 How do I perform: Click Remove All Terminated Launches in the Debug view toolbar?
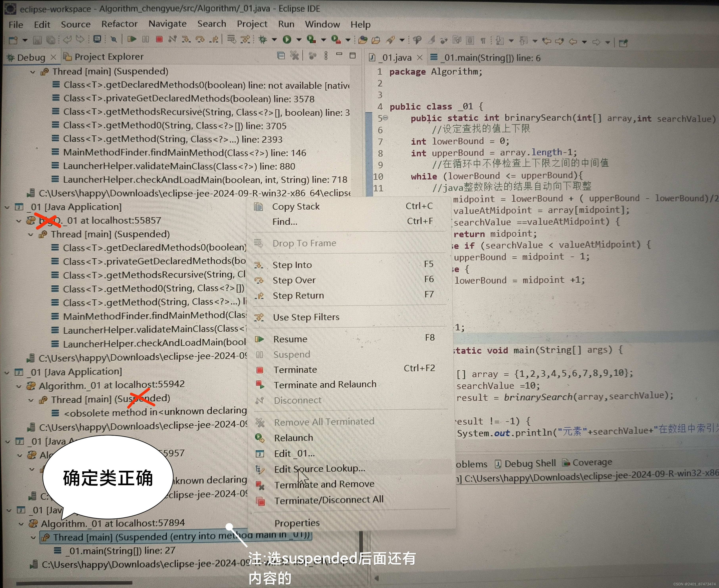click(295, 56)
